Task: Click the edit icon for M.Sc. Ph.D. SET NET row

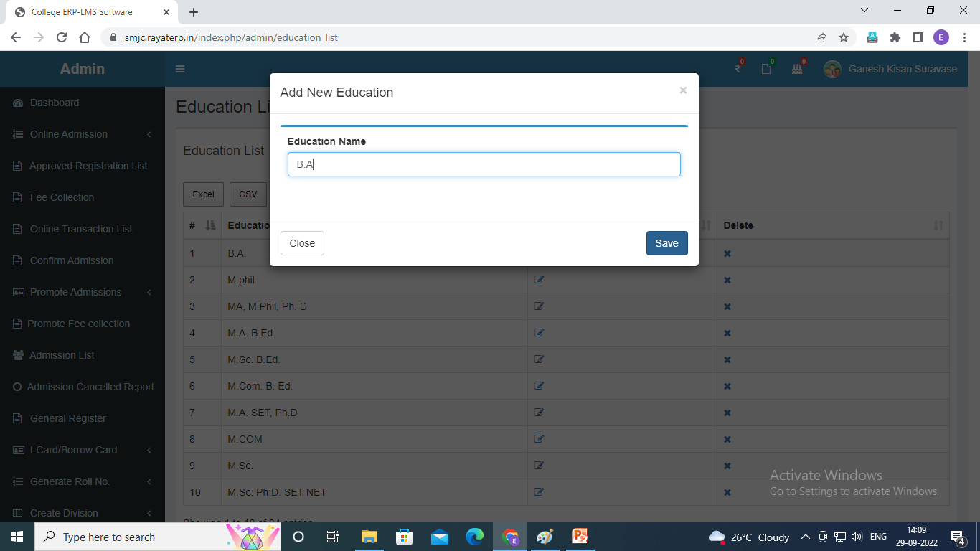Action: 539,492
